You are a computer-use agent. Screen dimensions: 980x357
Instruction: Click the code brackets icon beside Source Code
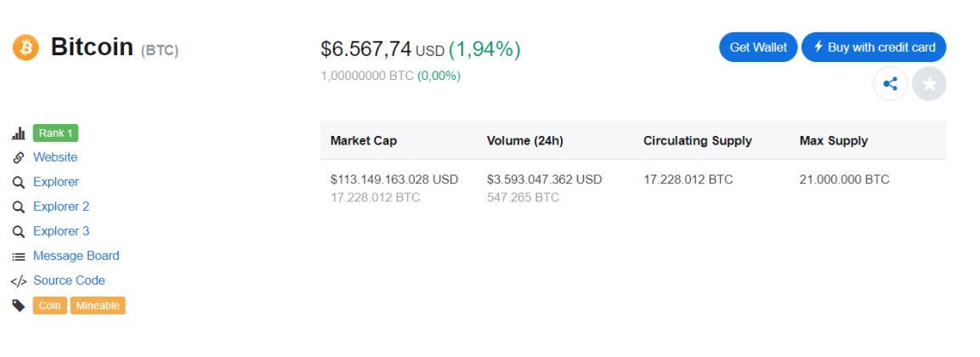click(x=19, y=280)
